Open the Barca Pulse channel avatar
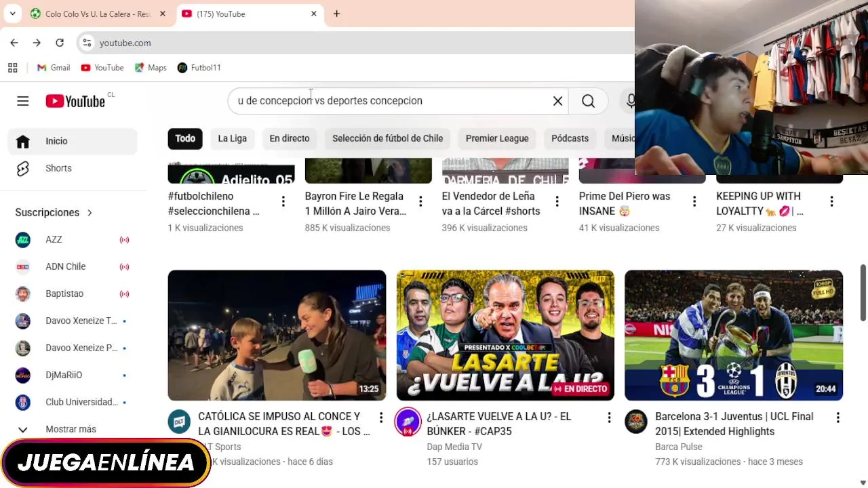 coord(636,422)
